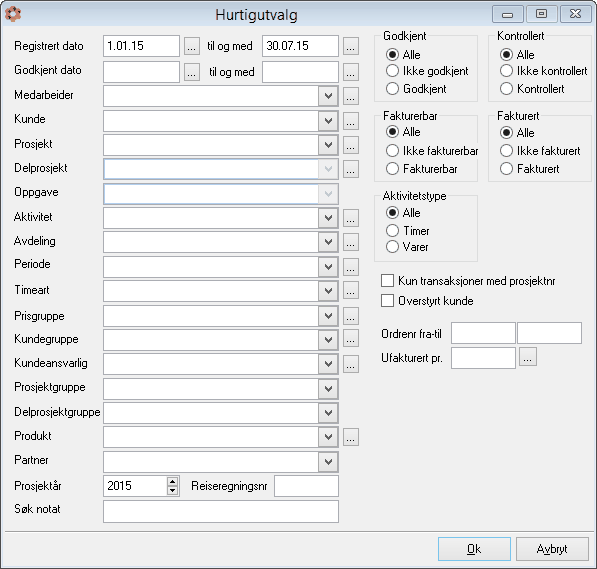The width and height of the screenshot is (597, 569).
Task: Expand the Periode dropdown
Action: [328, 267]
